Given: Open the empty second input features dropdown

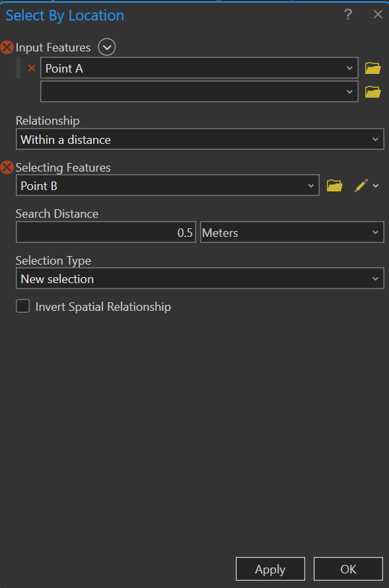Looking at the screenshot, I should [349, 91].
